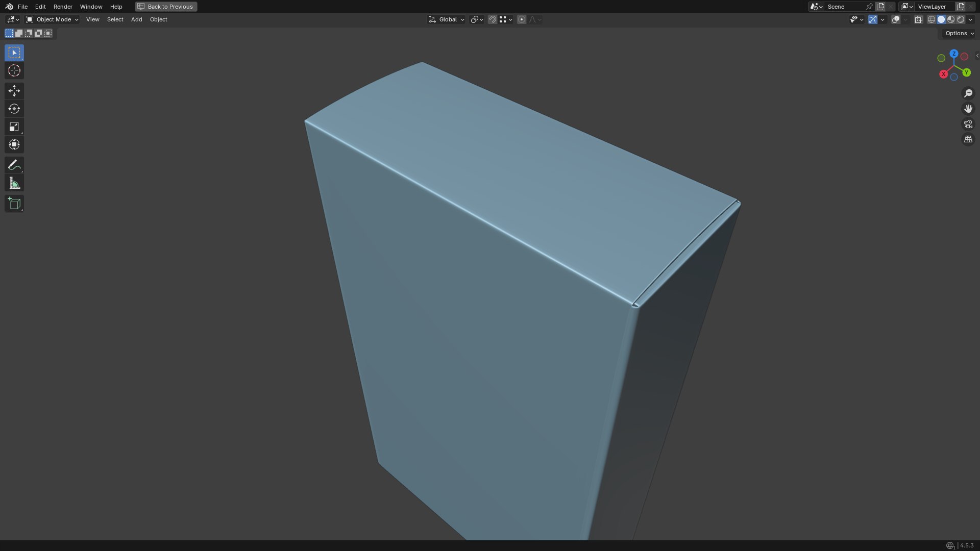980x551 pixels.
Task: Toggle snapping magnet on
Action: coord(493,19)
